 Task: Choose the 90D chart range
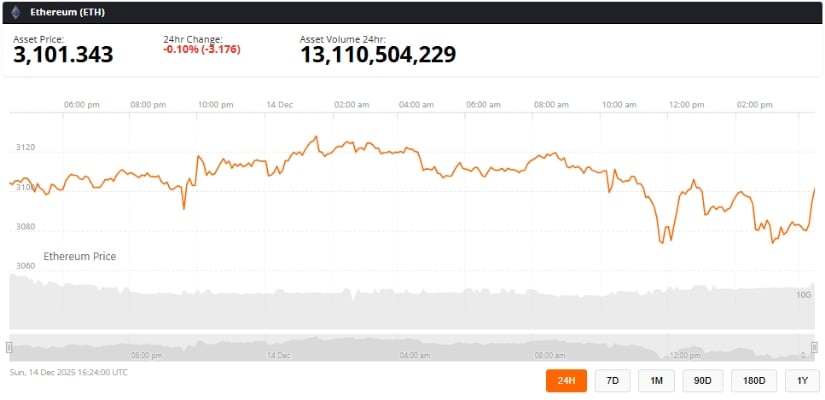click(703, 381)
